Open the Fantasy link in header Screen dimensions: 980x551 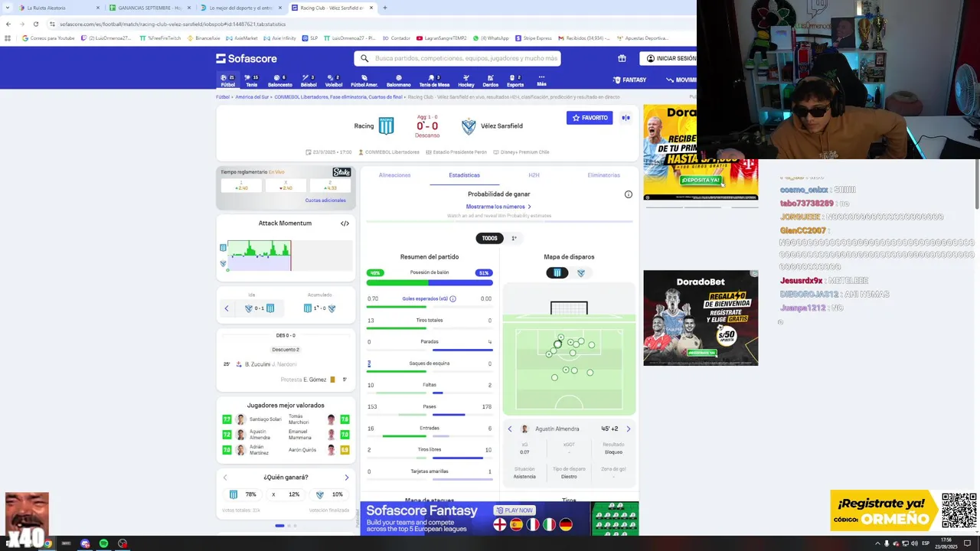(x=630, y=80)
